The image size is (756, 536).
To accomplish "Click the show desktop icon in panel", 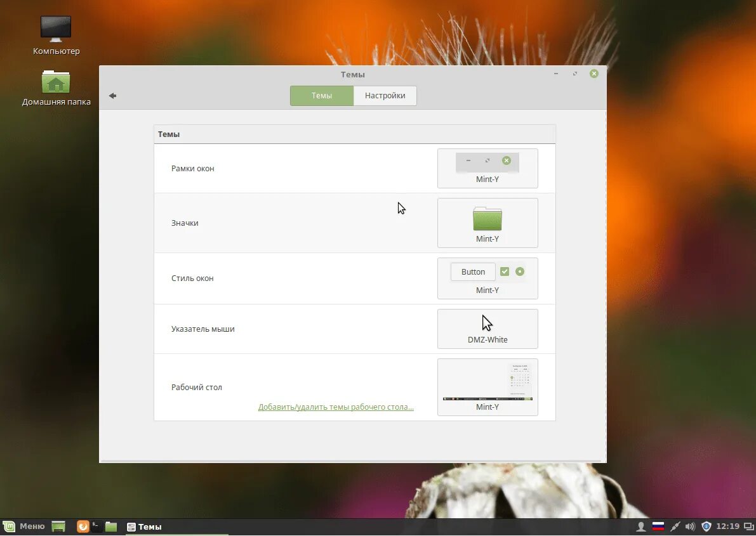I will [x=58, y=526].
